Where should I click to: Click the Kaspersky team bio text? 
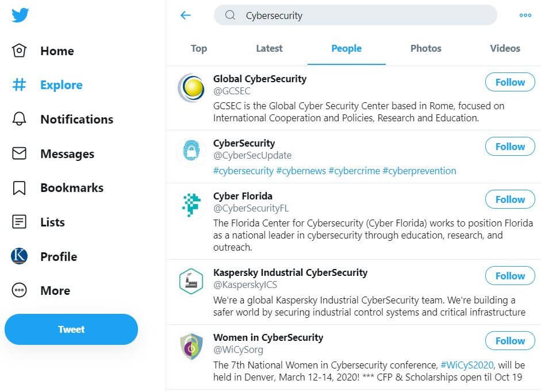(369, 306)
